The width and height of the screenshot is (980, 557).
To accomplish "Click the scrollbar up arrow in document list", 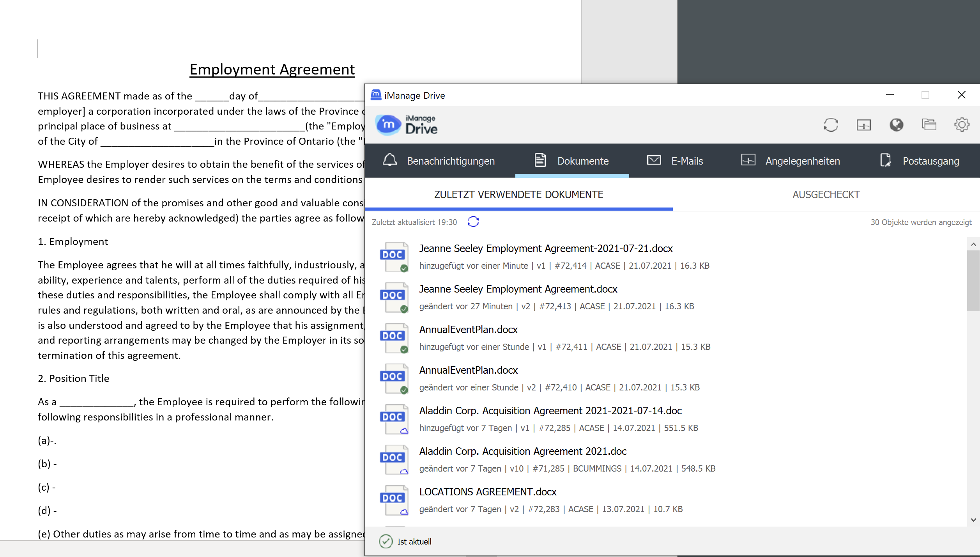I will click(973, 245).
